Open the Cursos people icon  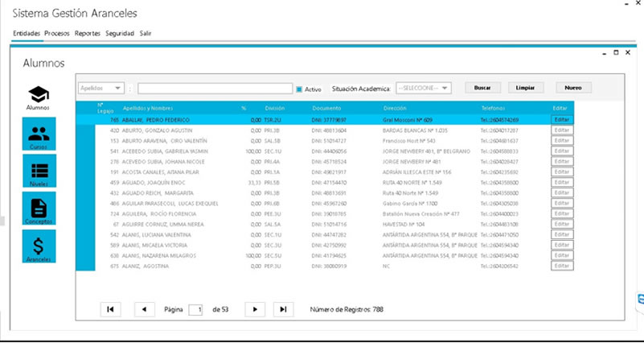[39, 134]
